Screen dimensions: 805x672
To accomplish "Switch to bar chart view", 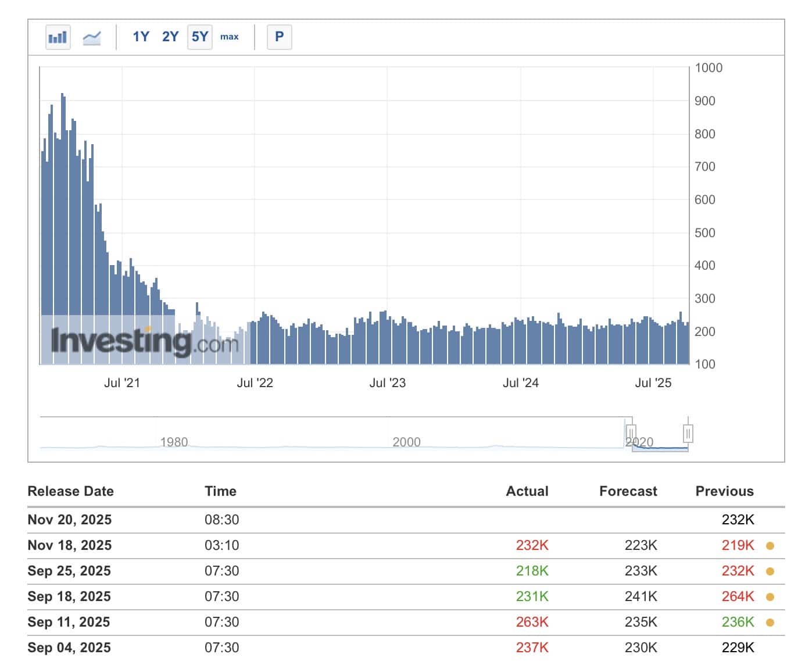I will pyautogui.click(x=58, y=37).
